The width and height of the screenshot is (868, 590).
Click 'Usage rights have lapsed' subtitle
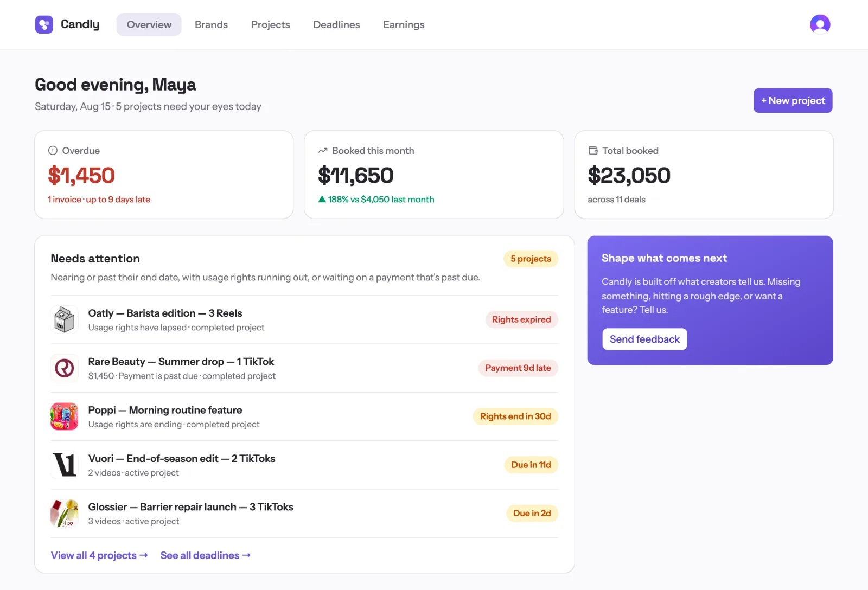137,328
